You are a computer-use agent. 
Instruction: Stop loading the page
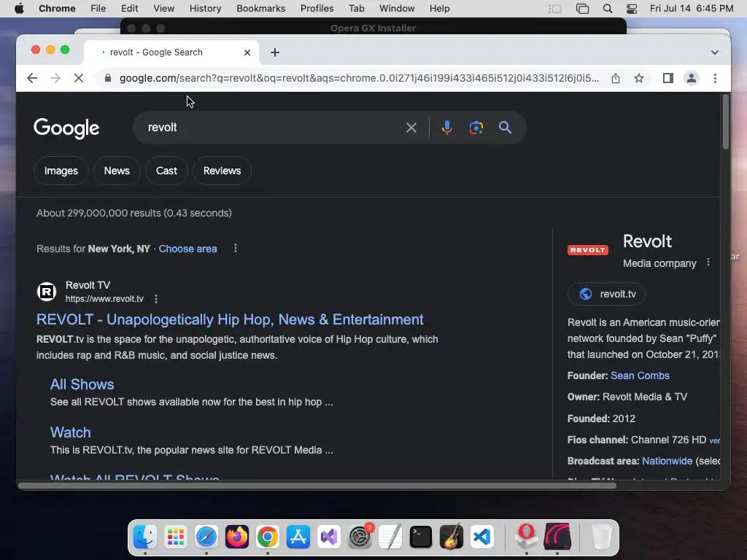click(x=79, y=78)
